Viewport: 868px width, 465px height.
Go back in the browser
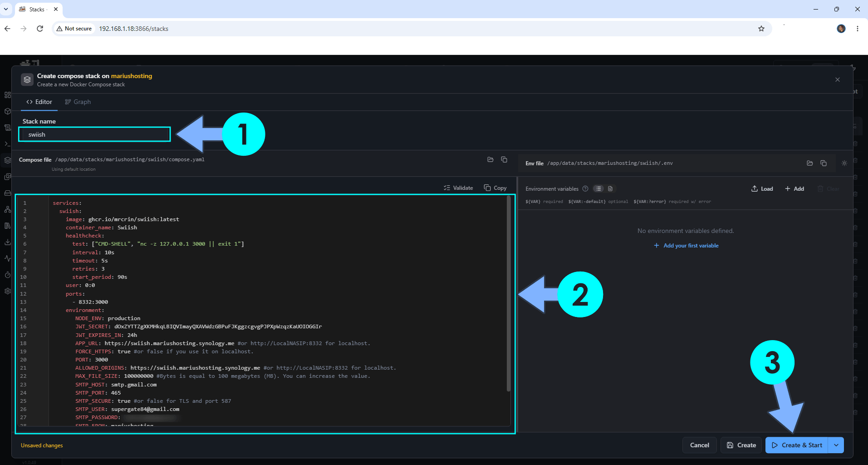(7, 29)
